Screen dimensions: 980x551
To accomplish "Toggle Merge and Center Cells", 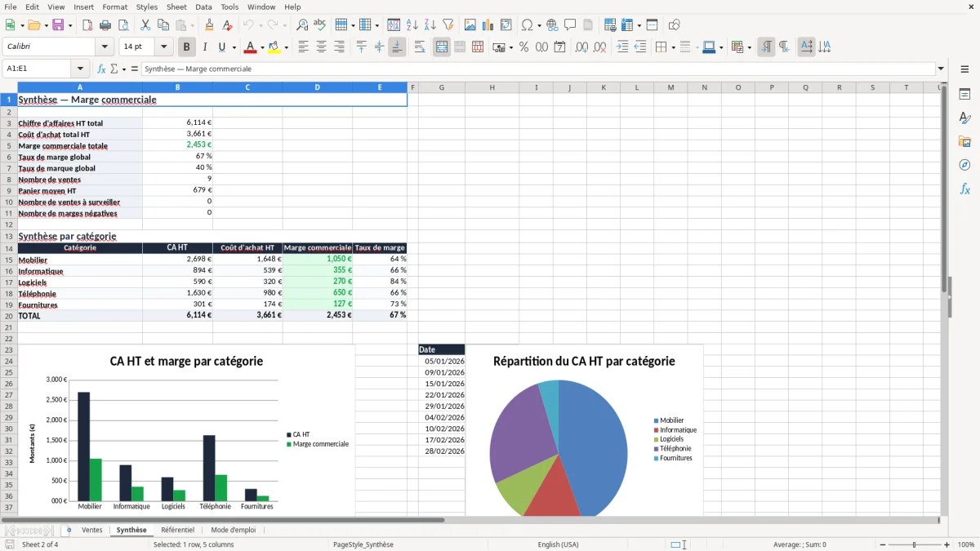I will pyautogui.click(x=442, y=47).
